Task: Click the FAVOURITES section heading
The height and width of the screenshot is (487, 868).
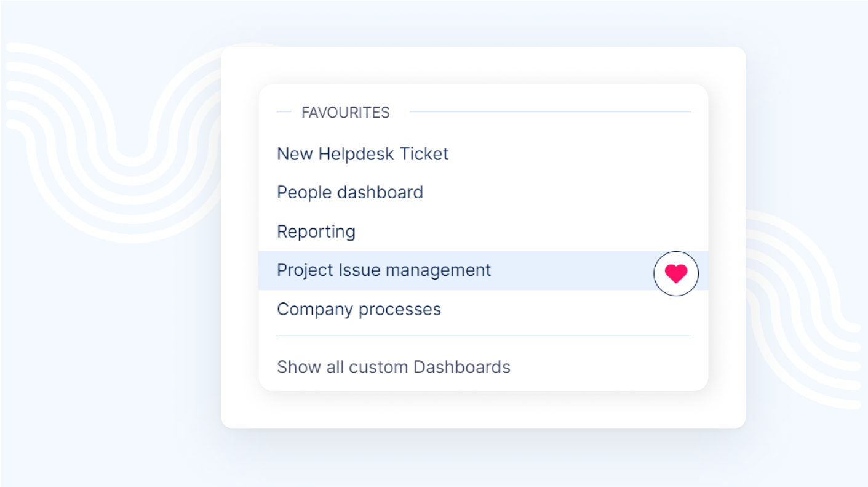Action: (x=345, y=113)
